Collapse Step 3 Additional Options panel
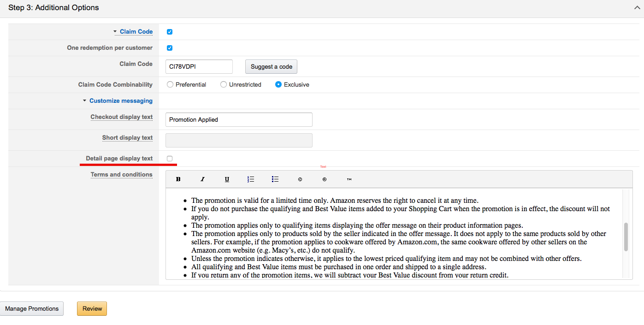The image size is (644, 325). (638, 7)
